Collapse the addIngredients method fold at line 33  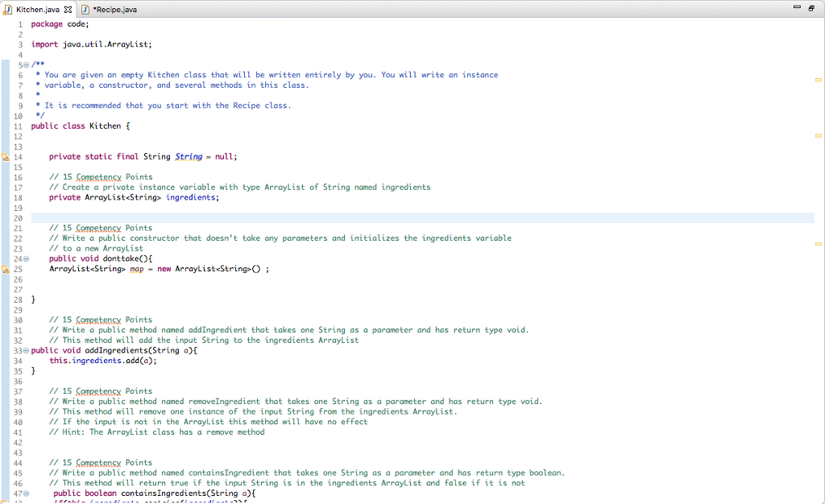click(x=27, y=350)
